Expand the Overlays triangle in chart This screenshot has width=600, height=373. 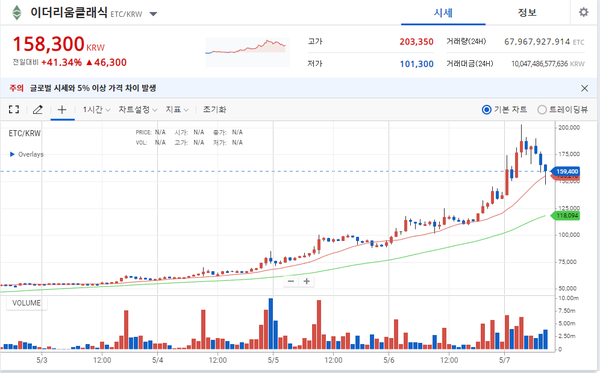pyautogui.click(x=12, y=154)
